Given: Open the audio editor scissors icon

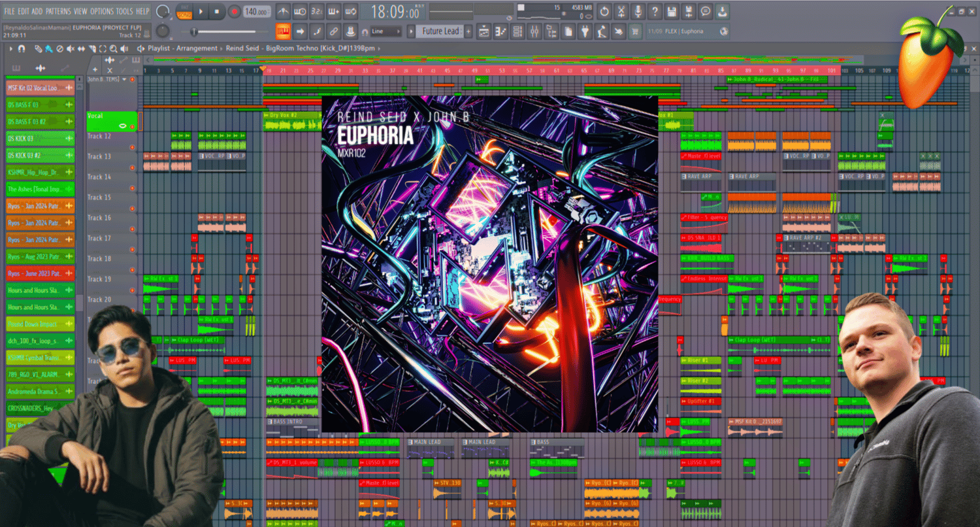Looking at the screenshot, I should click(621, 12).
